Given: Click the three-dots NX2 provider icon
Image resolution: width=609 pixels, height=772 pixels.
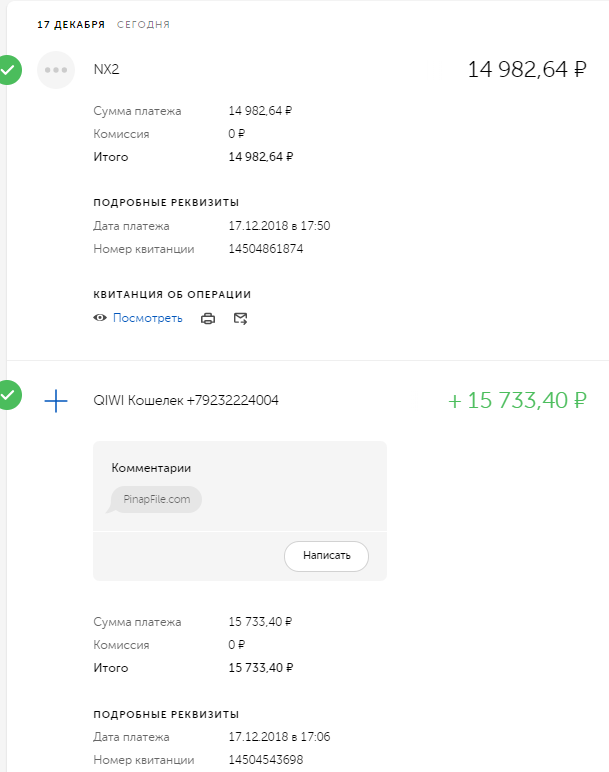Looking at the screenshot, I should [x=56, y=70].
